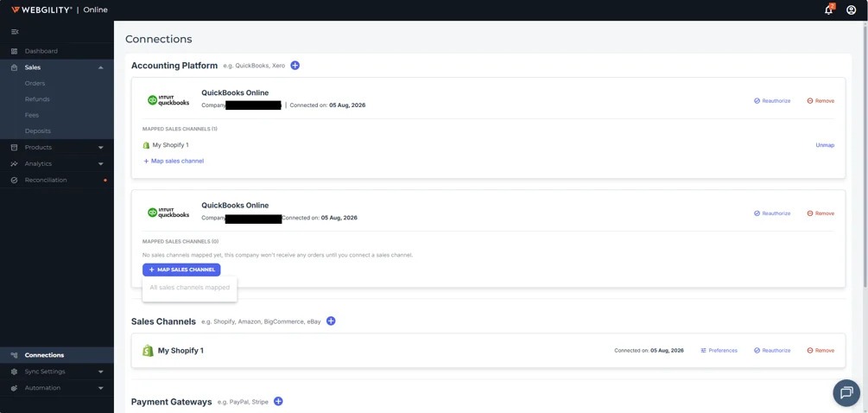
Task: Click the Connections page heading
Action: (x=159, y=39)
